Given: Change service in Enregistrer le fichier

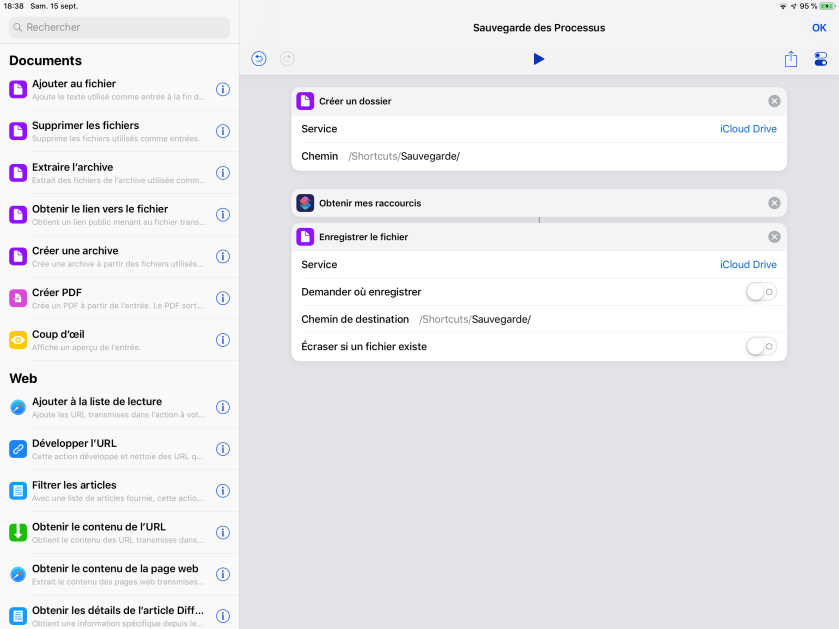Looking at the screenshot, I should click(x=748, y=265).
